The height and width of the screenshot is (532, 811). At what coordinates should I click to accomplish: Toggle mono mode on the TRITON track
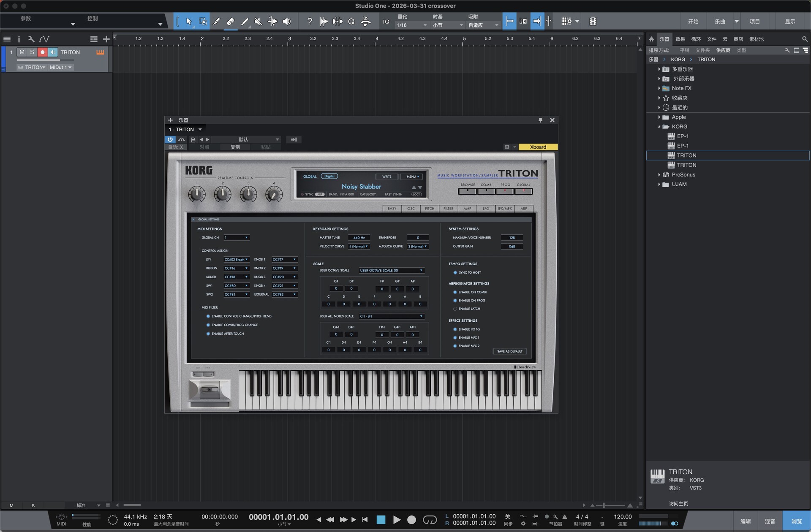[x=52, y=52]
